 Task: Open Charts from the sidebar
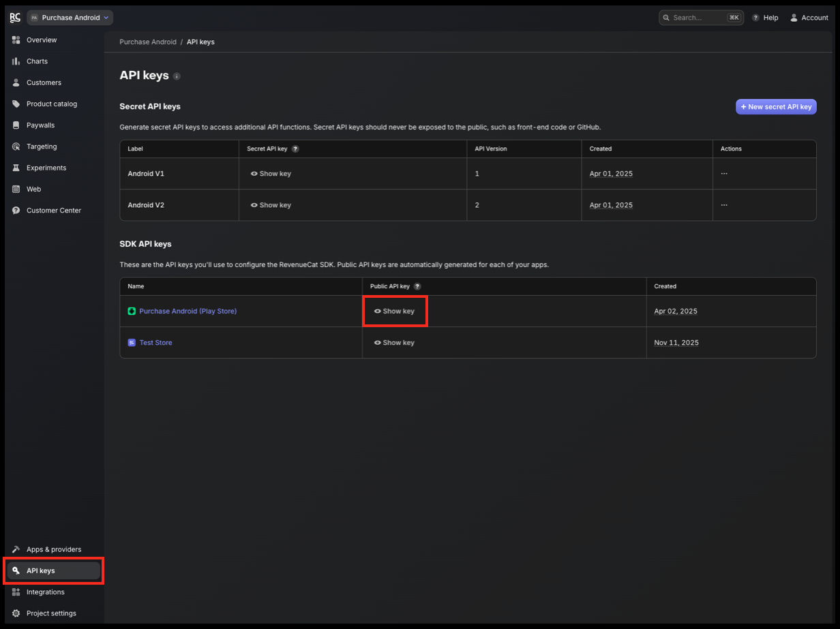click(37, 61)
